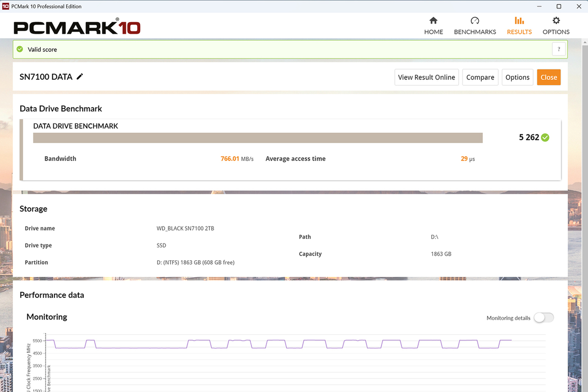Toggle the Monitoring details switch
588x392 pixels.
[x=544, y=318]
